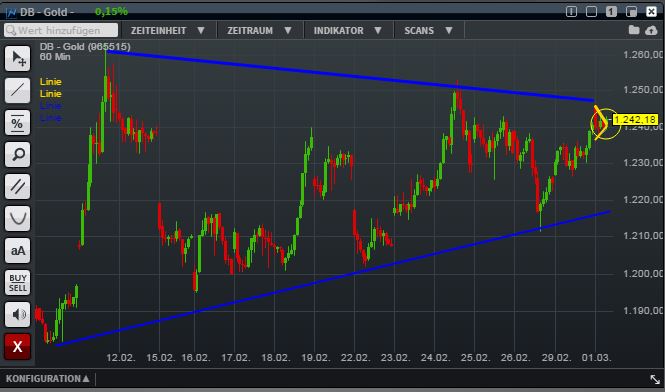Screen dimensions: 665x392
Task: Select the parallel channel lines tool
Action: [x=17, y=186]
